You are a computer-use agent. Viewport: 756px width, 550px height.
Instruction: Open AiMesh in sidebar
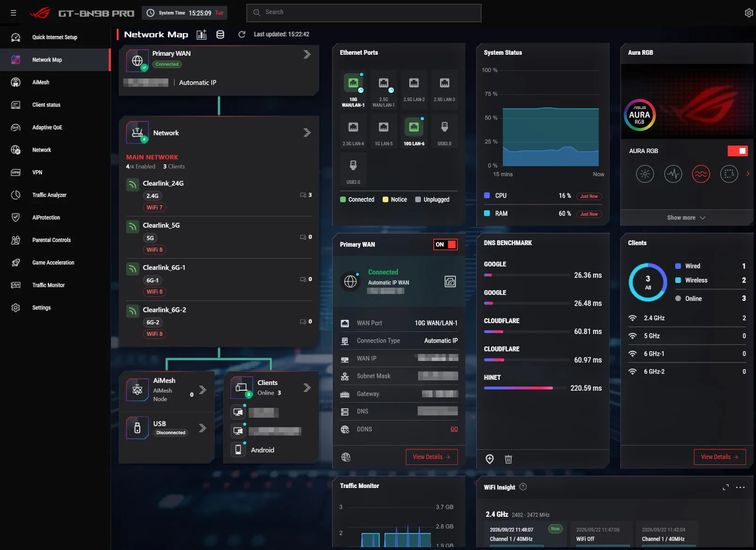point(55,82)
